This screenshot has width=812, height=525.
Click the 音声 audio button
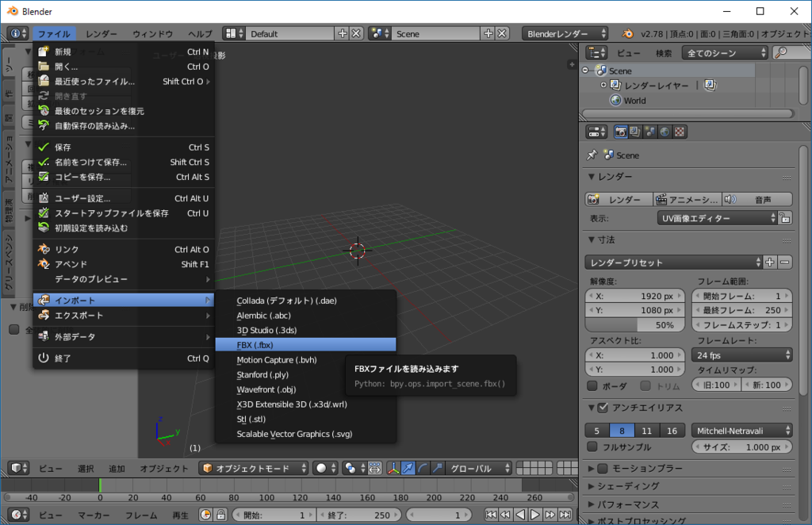click(757, 199)
